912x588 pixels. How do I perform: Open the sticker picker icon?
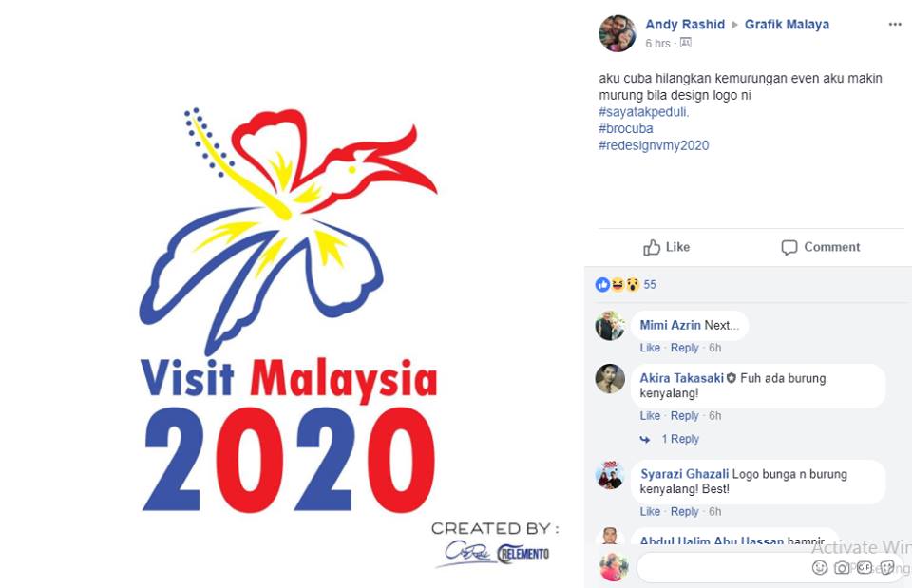[886, 567]
